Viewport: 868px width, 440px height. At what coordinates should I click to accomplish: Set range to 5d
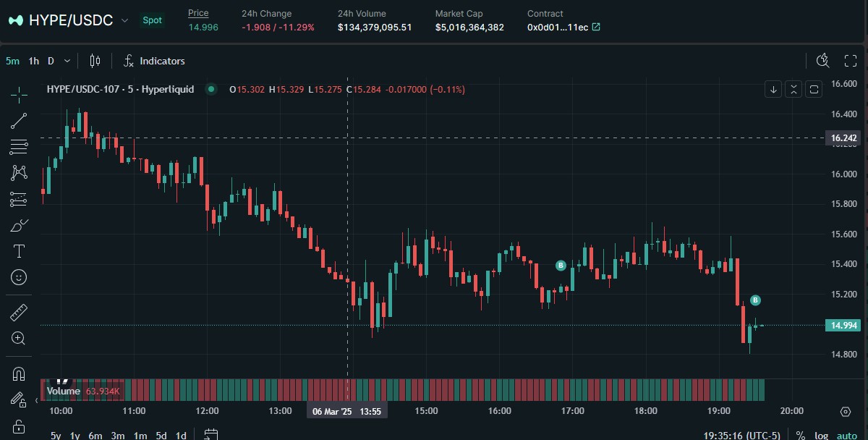click(161, 435)
